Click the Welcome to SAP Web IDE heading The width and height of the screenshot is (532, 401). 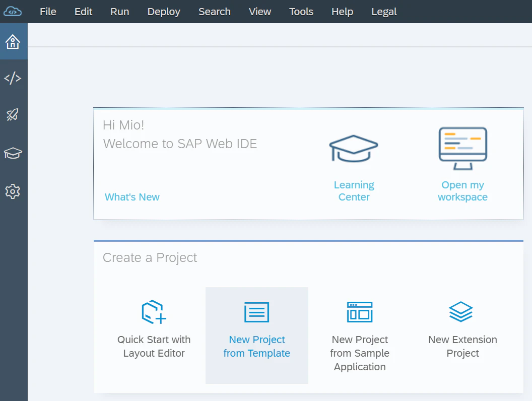pos(180,144)
